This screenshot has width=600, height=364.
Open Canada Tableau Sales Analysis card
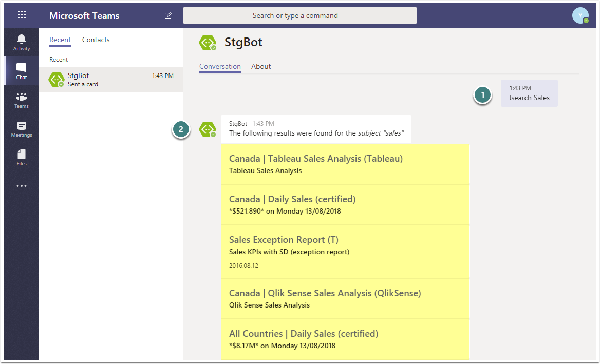point(316,159)
